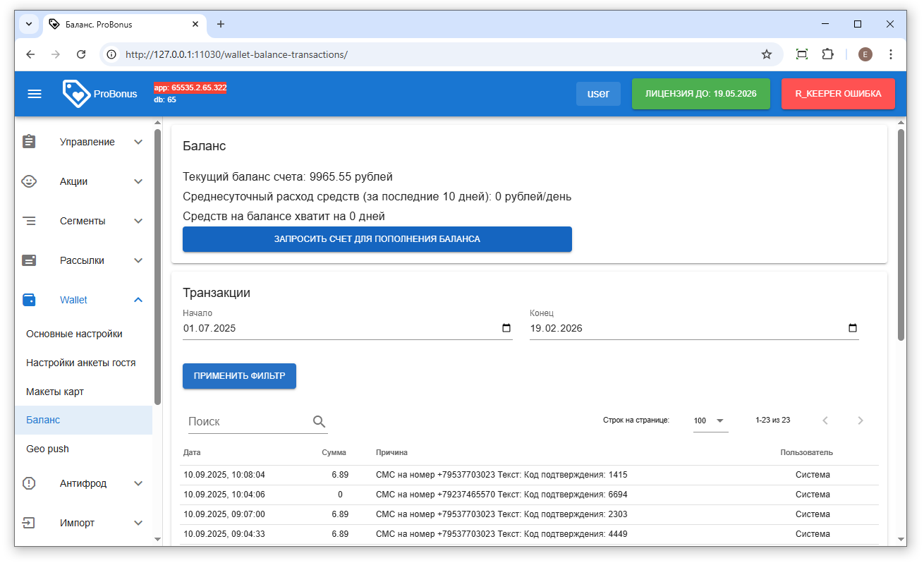Open calendar picker for Конец date
This screenshot has height=563, width=924.
pyautogui.click(x=852, y=328)
